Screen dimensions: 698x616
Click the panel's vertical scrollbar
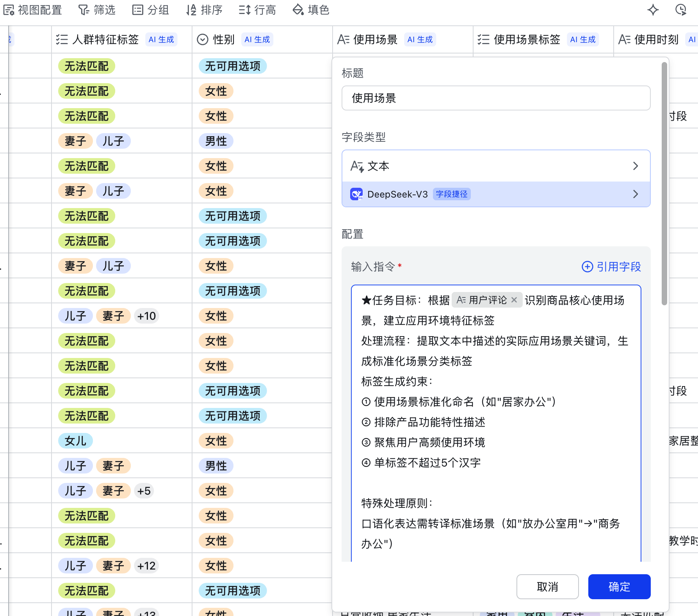tap(664, 183)
